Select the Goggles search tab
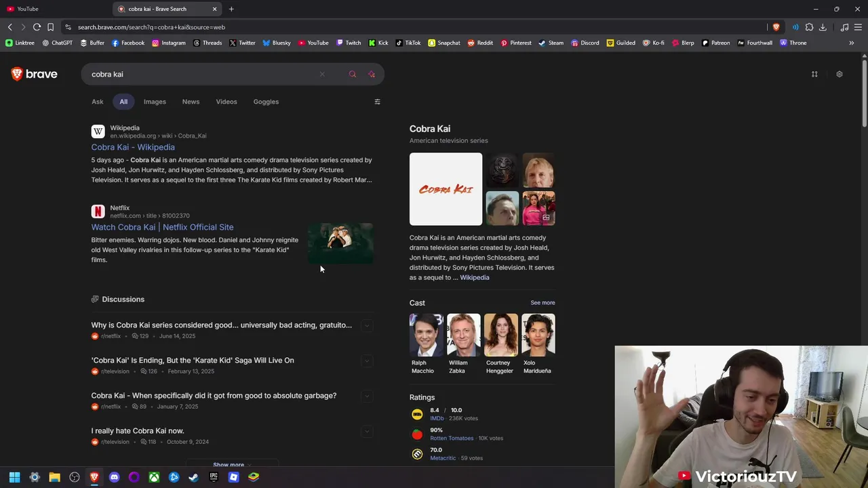The height and width of the screenshot is (488, 868). (266, 102)
